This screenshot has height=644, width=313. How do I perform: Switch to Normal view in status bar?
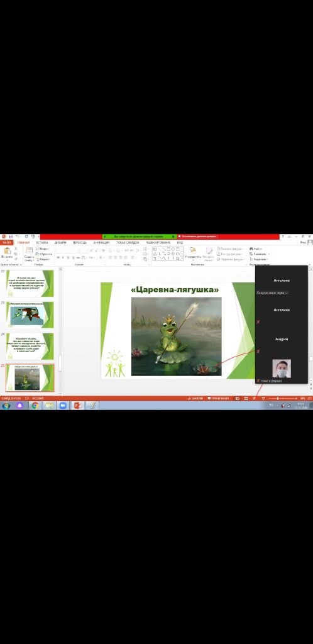click(x=237, y=398)
